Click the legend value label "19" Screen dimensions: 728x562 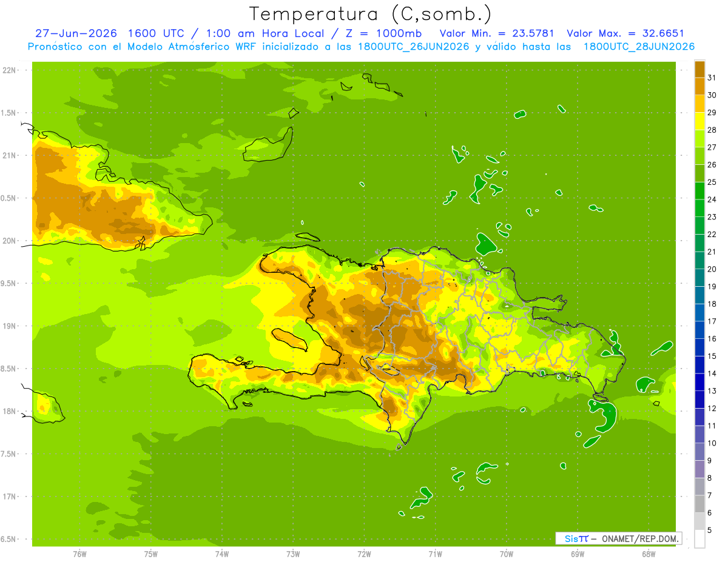[712, 287]
